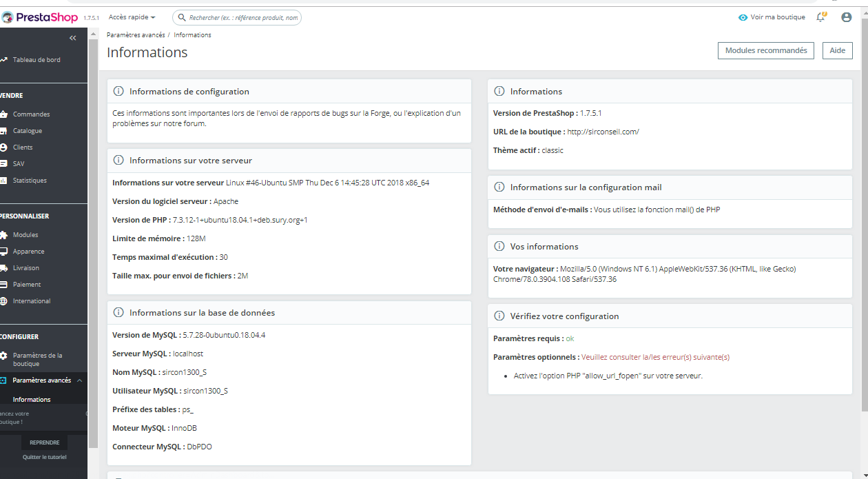Open the notifications bell
This screenshot has height=479, width=868.
point(820,17)
